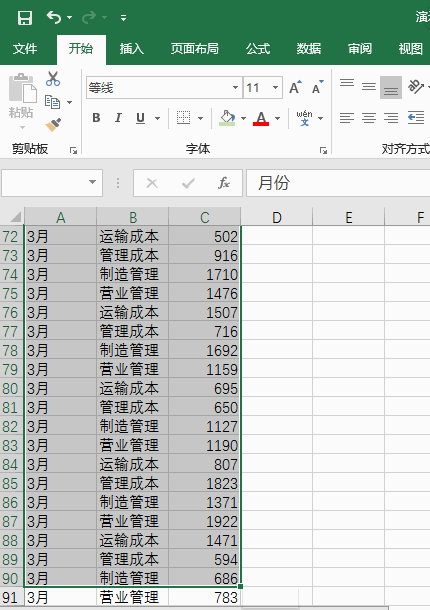Open the Borders dropdown arrow
430x610 pixels.
[x=200, y=118]
